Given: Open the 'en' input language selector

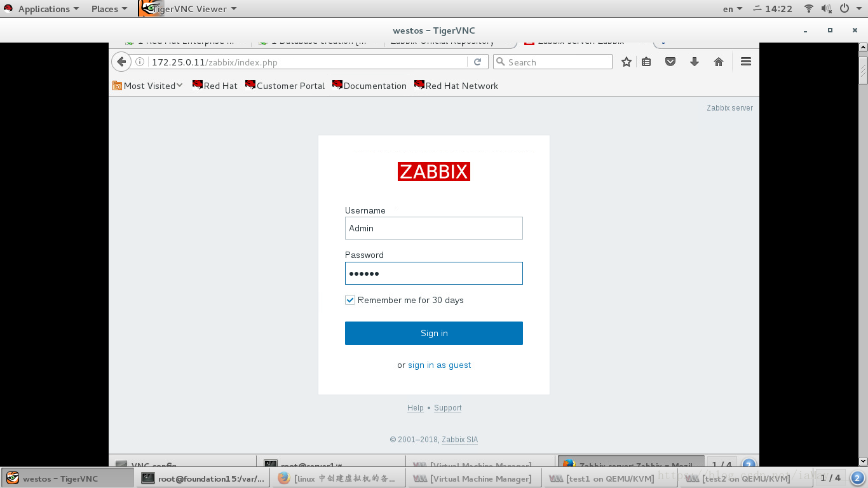Looking at the screenshot, I should 733,9.
